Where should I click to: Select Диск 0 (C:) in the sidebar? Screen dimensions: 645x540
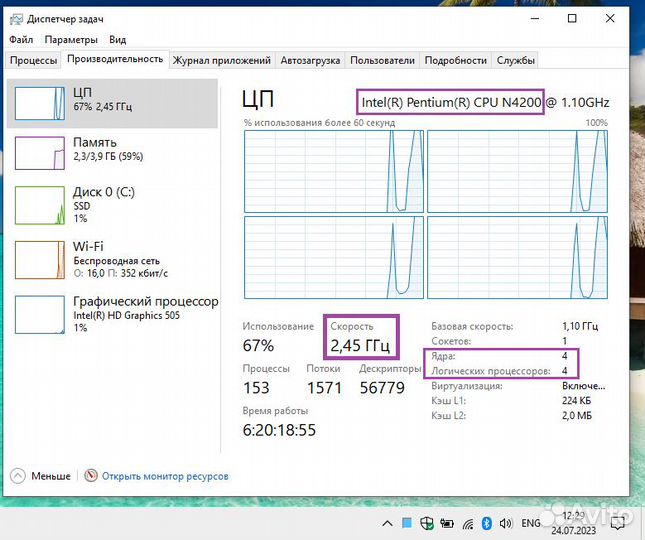112,205
